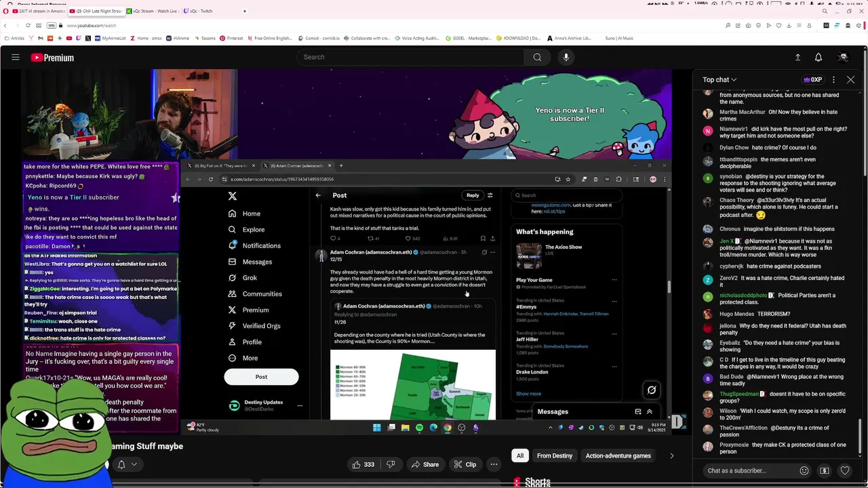Send a heart reaction in chat
Image resolution: width=868 pixels, height=488 pixels.
tap(845, 470)
